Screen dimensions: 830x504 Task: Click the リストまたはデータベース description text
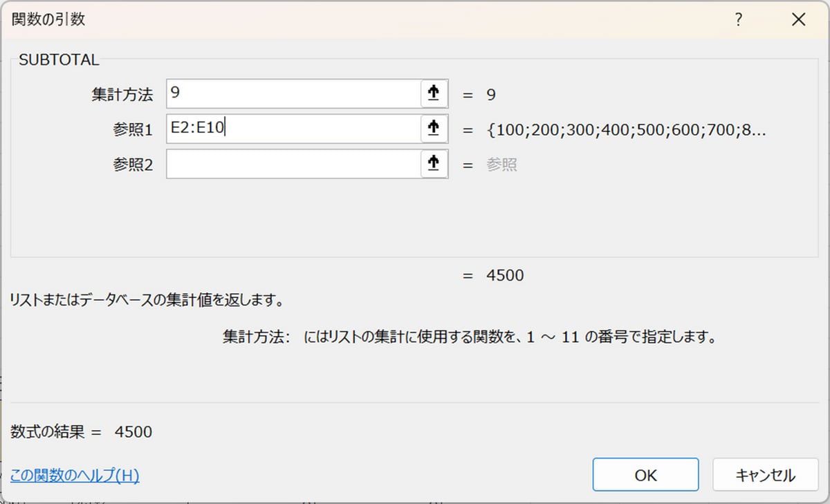click(147, 301)
